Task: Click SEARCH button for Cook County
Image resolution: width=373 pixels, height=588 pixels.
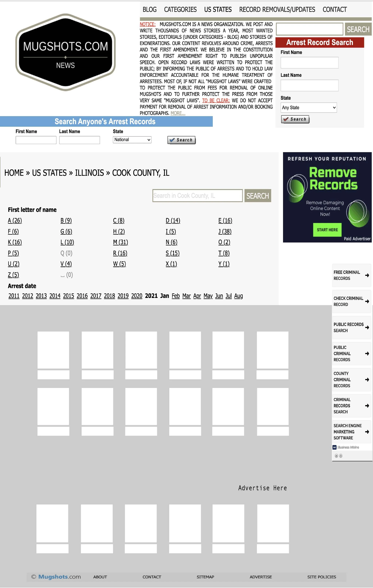Action: point(258,196)
